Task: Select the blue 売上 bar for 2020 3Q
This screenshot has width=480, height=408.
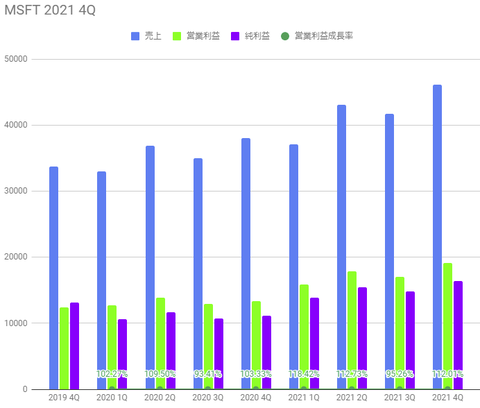Action: point(198,274)
